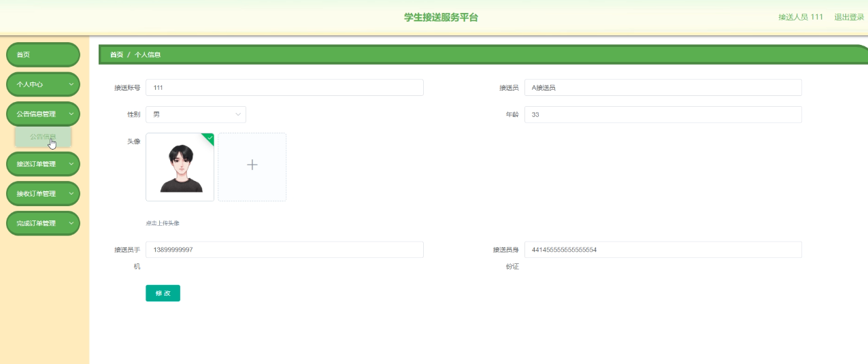The height and width of the screenshot is (364, 868).
Task: Expand the 接收订单管理 sidebar menu
Action: point(43,194)
